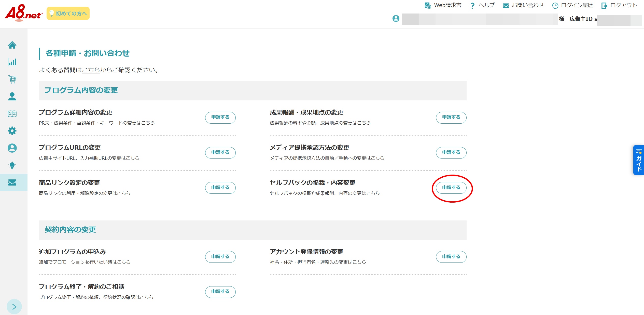644x315 pixels.
Task: Open the home icon in sidebar
Action: (x=12, y=45)
